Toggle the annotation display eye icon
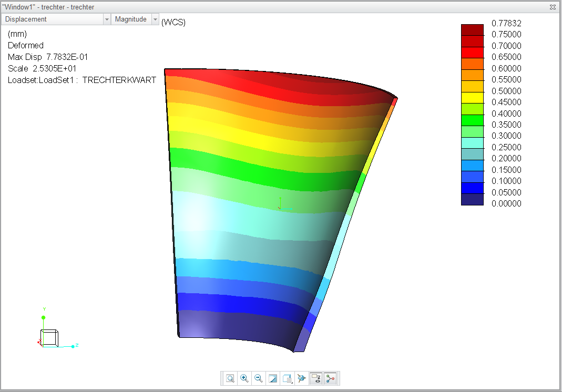Viewport: 562px width, 392px height. (316, 378)
